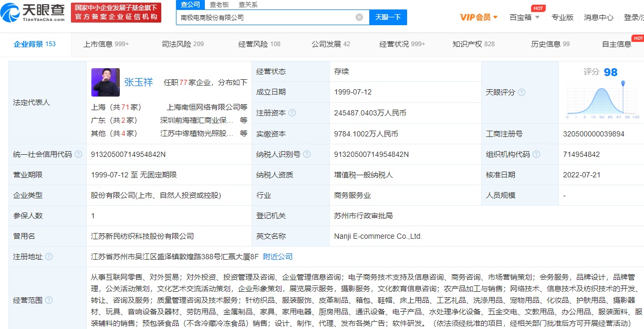Click 工商注册号 value 320500000039894
Image resolution: width=644 pixels, height=329 pixels.
coord(594,134)
